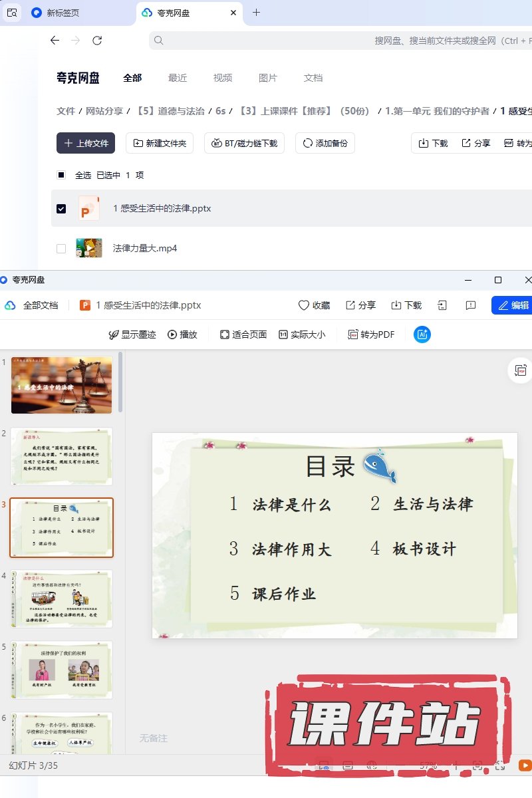Tick the checkbox for 法律力量大.mp4
Viewport: 532px width, 798px height.
click(x=61, y=248)
